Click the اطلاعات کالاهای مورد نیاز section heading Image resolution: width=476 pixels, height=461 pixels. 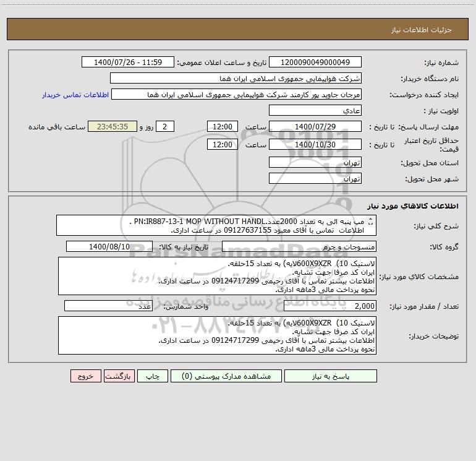click(x=412, y=206)
